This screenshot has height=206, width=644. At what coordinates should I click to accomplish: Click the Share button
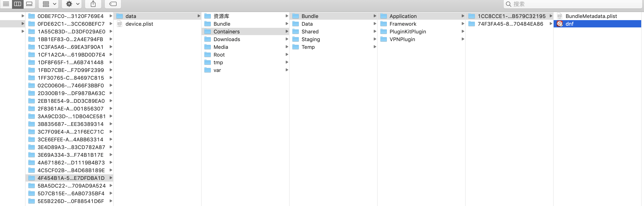coord(93,4)
